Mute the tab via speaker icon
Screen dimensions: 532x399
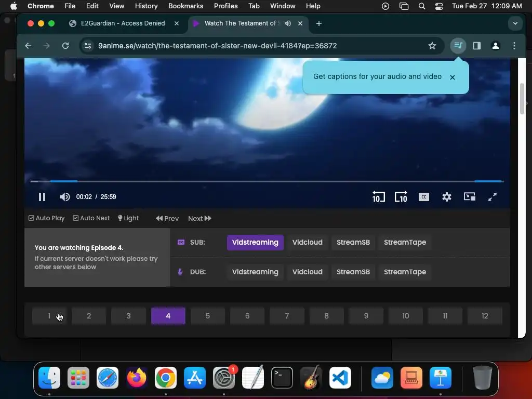point(288,23)
